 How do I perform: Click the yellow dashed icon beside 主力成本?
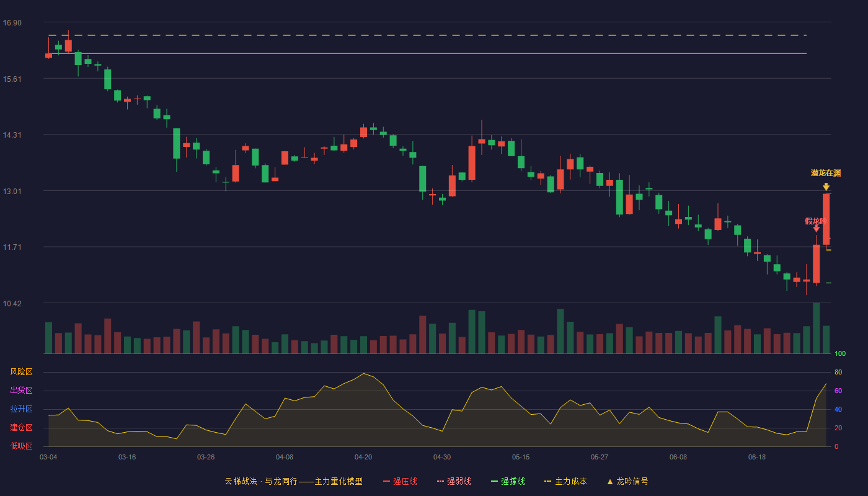pos(547,481)
